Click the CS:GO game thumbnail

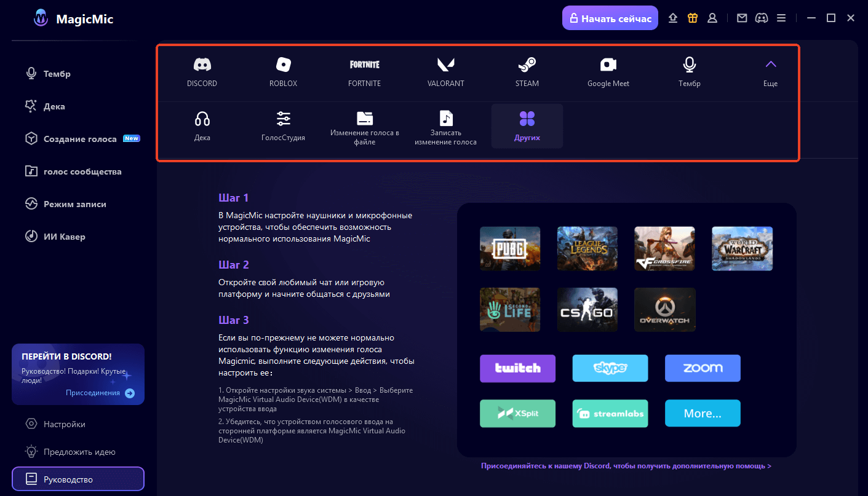coord(587,310)
